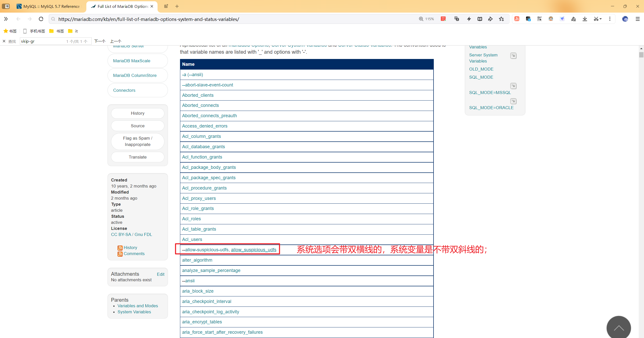Click the Source button
This screenshot has height=338, width=644.
point(137,126)
